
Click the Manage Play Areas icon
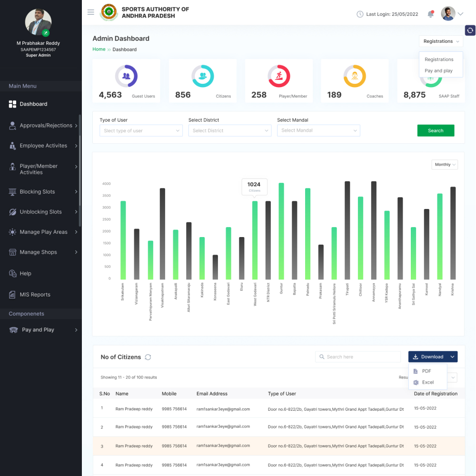tap(12, 232)
